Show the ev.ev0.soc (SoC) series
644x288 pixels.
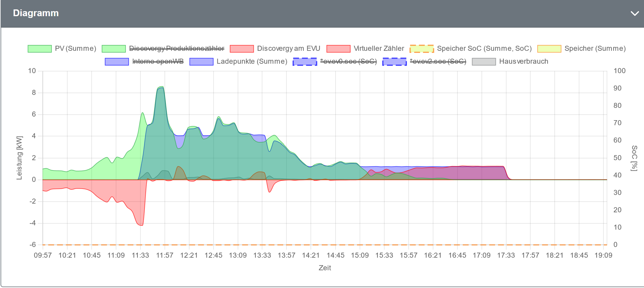[348, 61]
